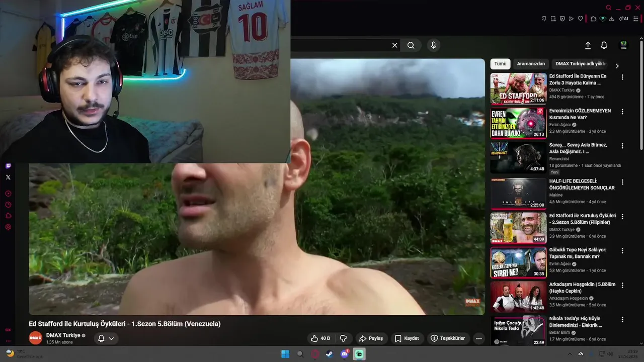
Task: Open the DMAX Turkiye channel link
Action: tap(63, 335)
